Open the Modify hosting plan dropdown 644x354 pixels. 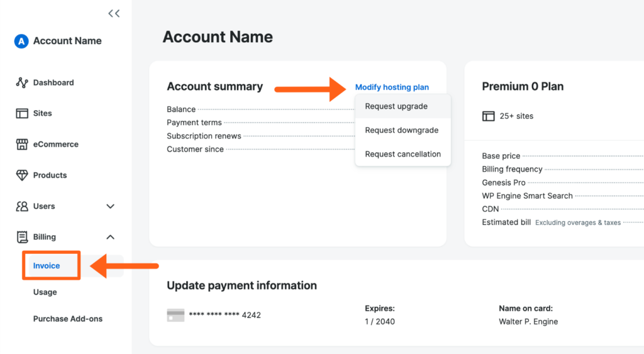click(392, 87)
